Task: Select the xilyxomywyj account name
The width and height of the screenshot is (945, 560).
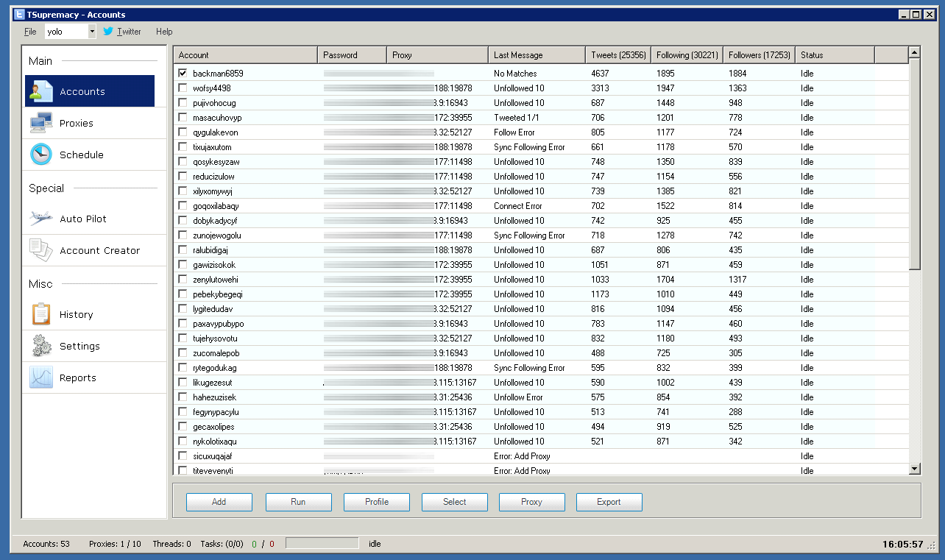Action: point(213,191)
